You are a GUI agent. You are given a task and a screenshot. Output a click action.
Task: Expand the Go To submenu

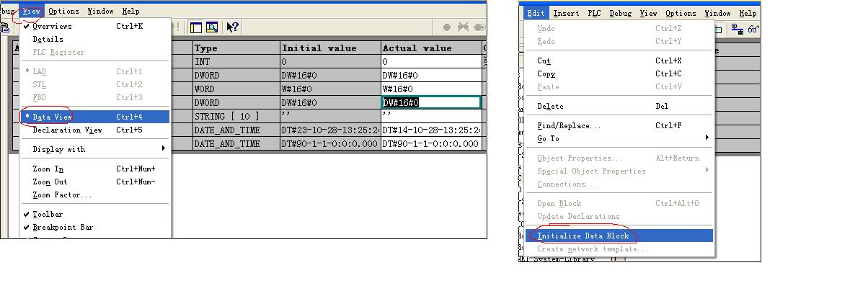619,138
